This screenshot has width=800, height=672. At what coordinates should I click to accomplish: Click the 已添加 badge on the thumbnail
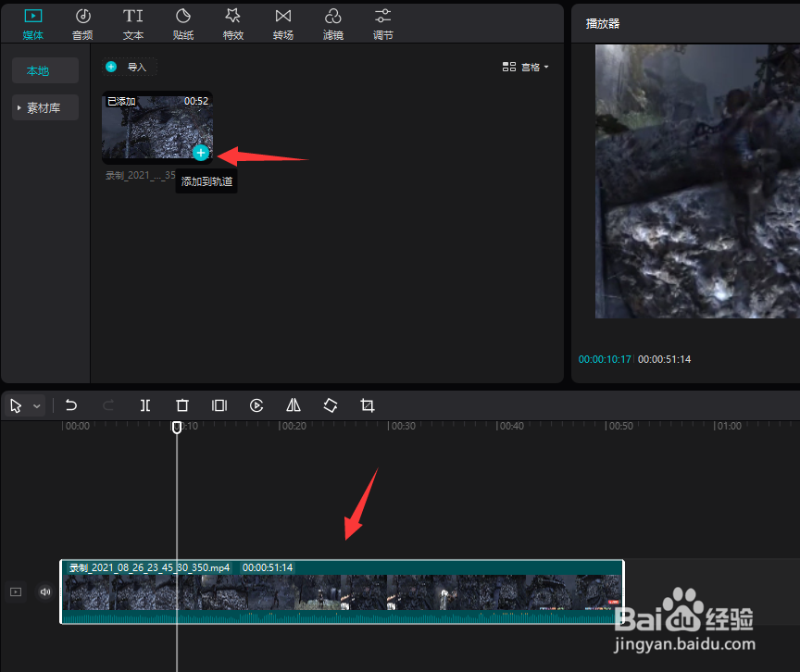point(121,101)
